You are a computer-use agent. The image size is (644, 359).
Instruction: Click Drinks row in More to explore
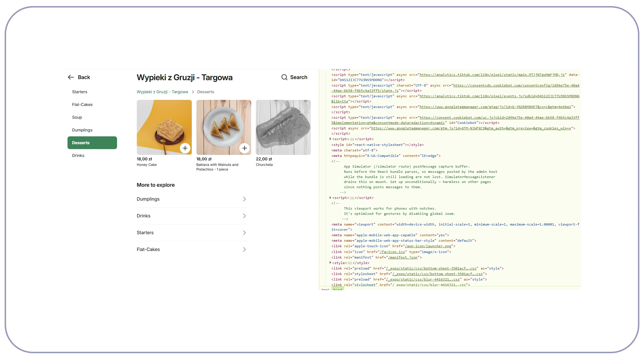point(192,216)
